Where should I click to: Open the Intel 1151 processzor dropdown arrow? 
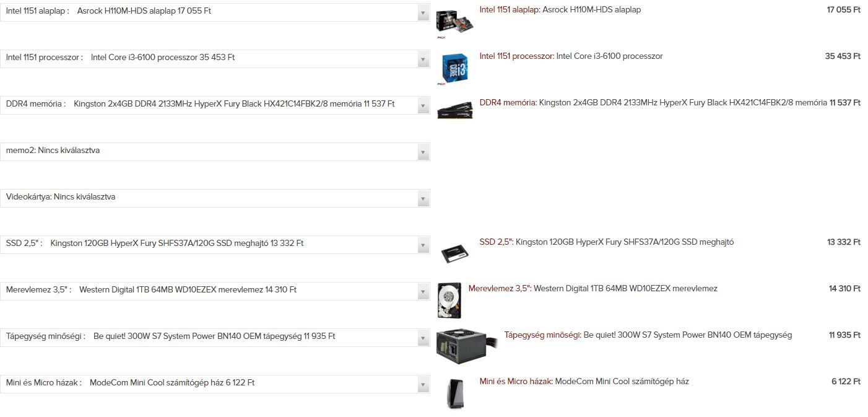pos(423,59)
